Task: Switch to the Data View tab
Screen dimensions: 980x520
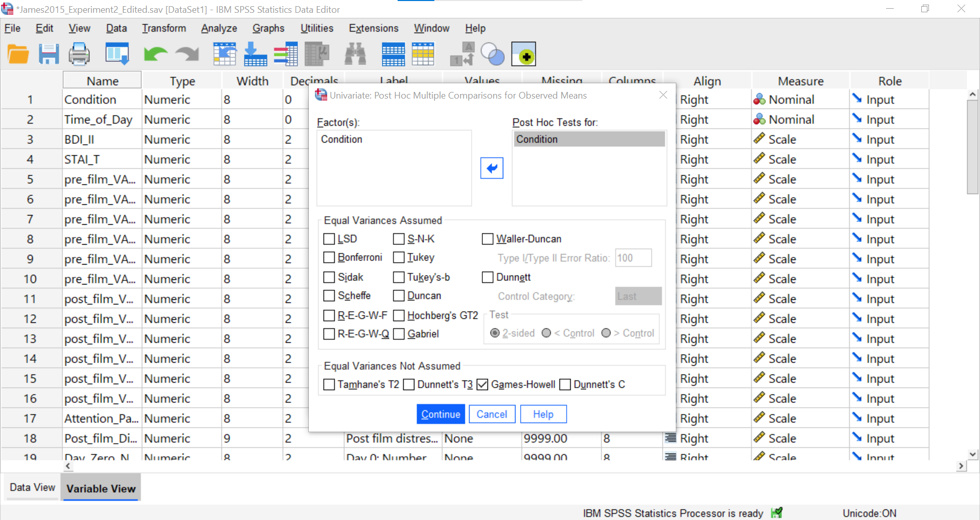Action: 32,487
